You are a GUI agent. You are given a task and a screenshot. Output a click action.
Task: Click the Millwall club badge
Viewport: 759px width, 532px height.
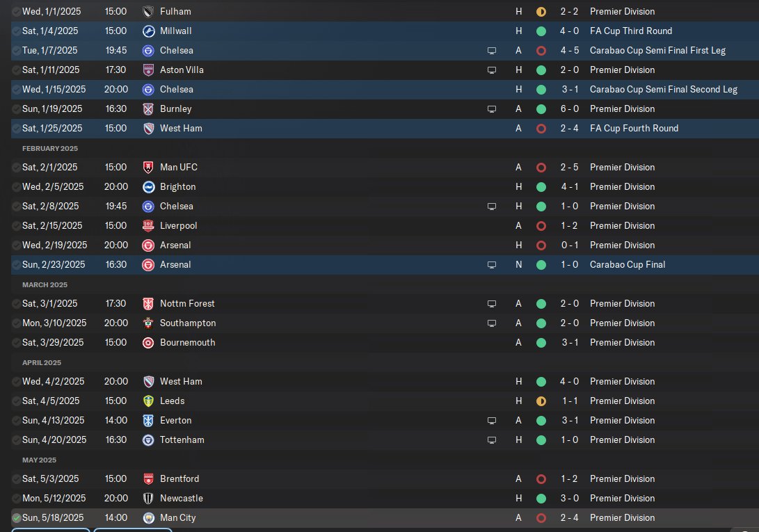(x=148, y=31)
